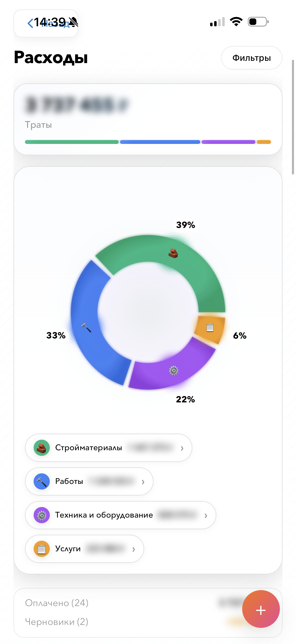
Task: Tap the gear icon beside Техника и оборудование
Action: [x=42, y=515]
